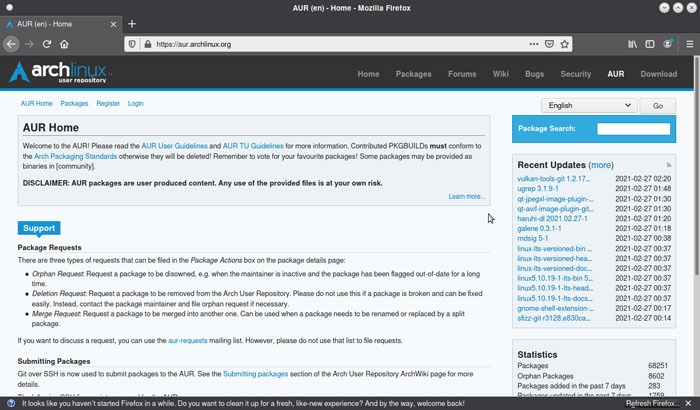Go to the Firefox home page icon
This screenshot has height=410, width=700.
click(x=64, y=44)
